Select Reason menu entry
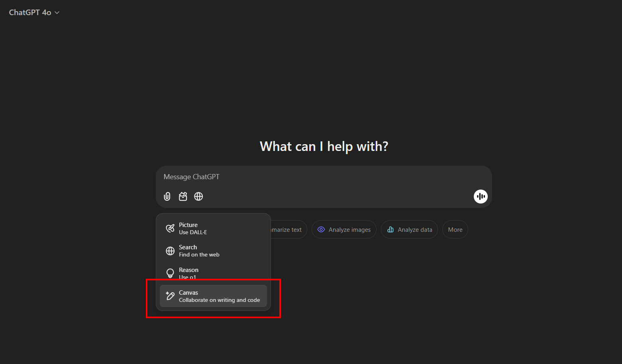 click(213, 273)
